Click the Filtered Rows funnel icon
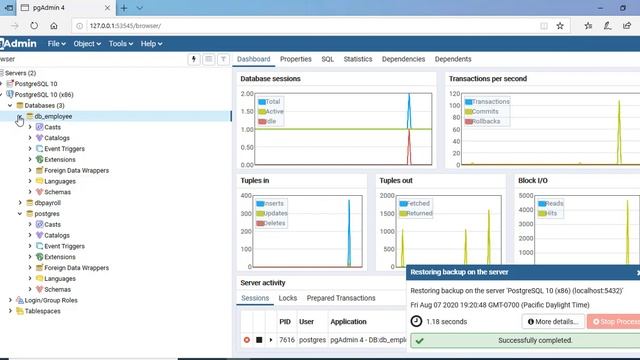 tap(223, 59)
